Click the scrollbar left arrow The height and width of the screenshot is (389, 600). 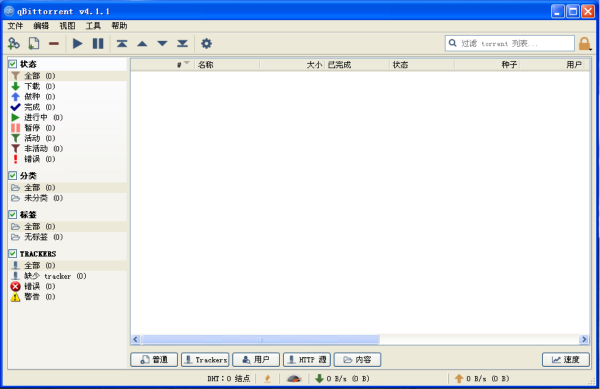135,339
